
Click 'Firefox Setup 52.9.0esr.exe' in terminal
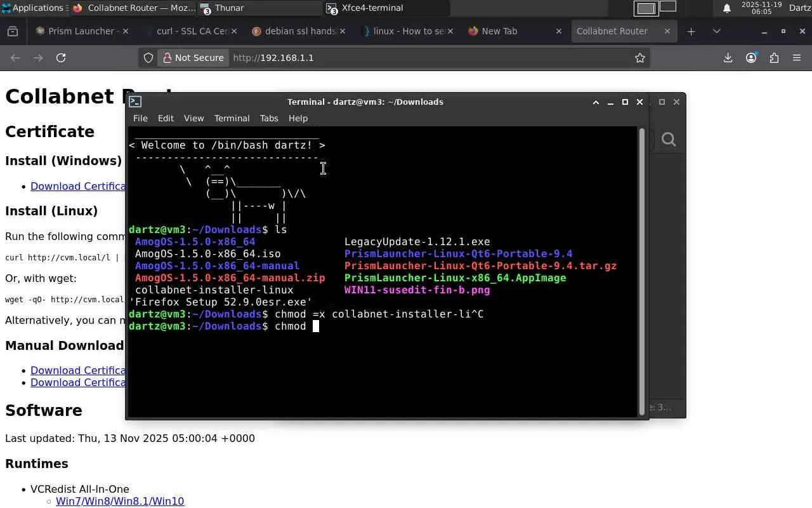(220, 302)
